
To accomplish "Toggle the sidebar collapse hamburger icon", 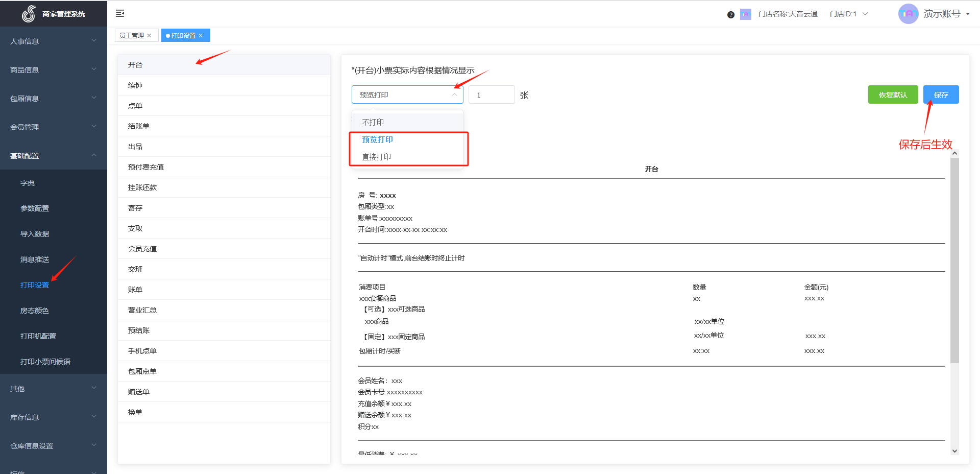I will [x=120, y=13].
